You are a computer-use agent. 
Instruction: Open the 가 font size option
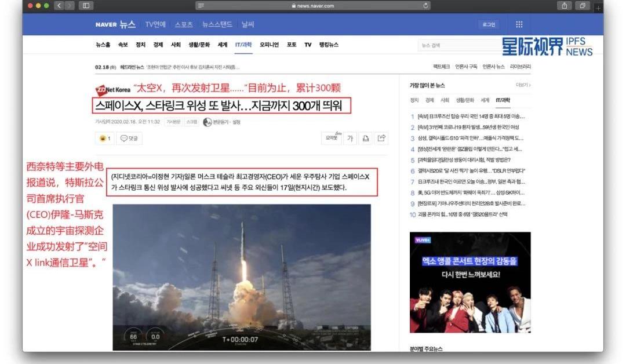pos(350,138)
